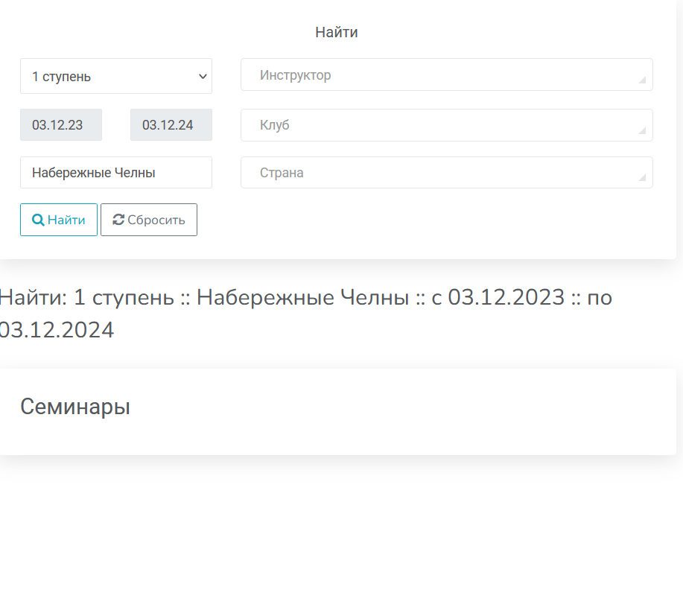Open the Клуб selection field
The width and height of the screenshot is (683, 616).
click(439, 125)
